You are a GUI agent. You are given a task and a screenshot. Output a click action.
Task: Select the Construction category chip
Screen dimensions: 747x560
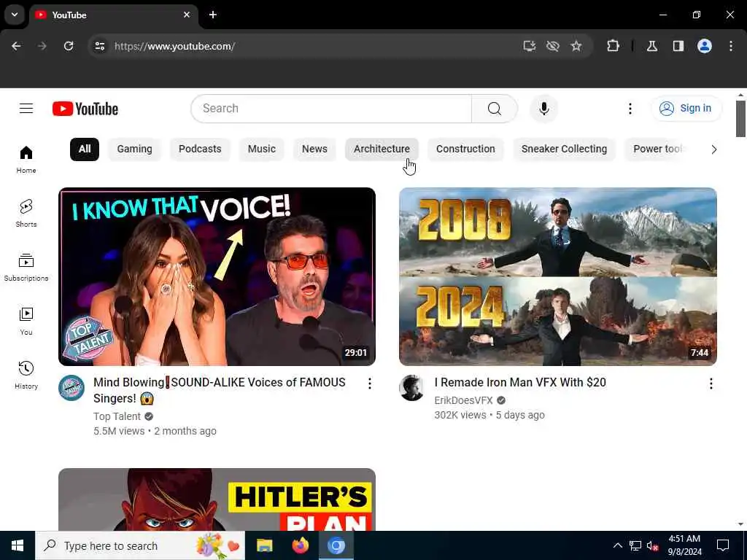pos(465,149)
